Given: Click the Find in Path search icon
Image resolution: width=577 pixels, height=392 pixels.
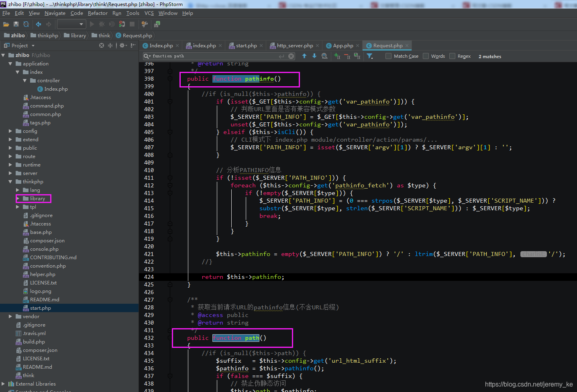Looking at the screenshot, I should [324, 56].
